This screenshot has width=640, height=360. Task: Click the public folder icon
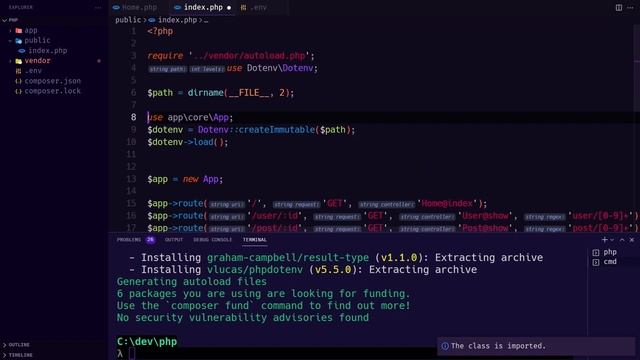pyautogui.click(x=18, y=41)
